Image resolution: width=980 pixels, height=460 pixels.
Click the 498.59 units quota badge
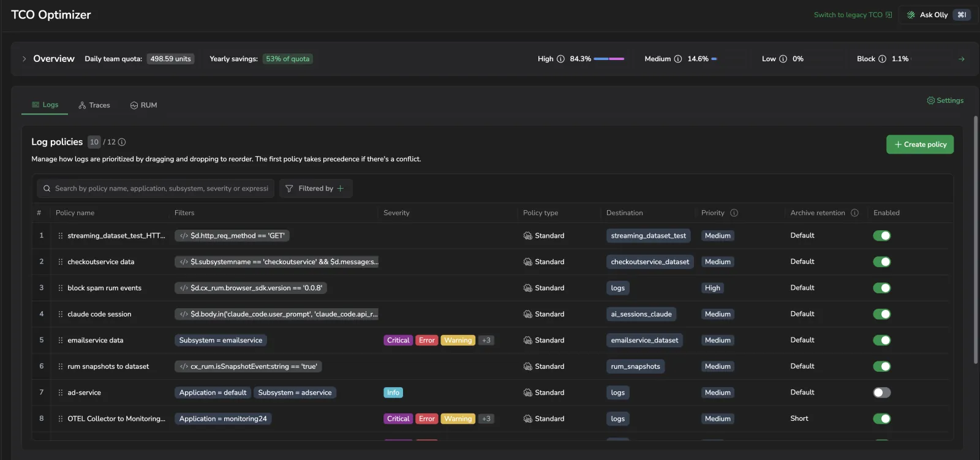pyautogui.click(x=170, y=59)
